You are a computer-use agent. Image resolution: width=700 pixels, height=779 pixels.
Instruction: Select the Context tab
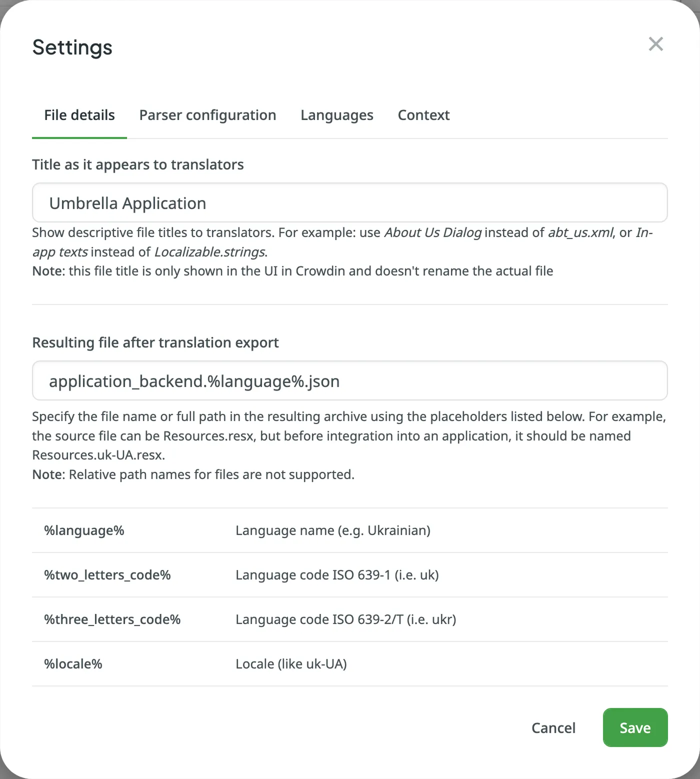coord(423,115)
